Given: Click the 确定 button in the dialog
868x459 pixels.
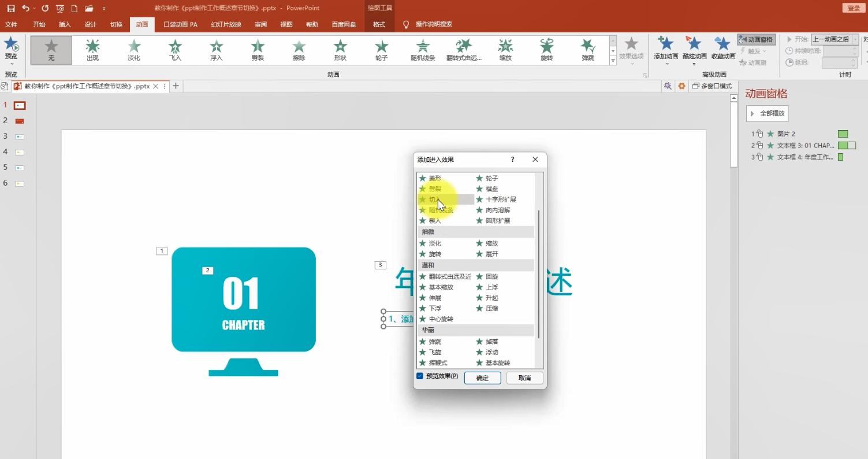Looking at the screenshot, I should point(482,378).
